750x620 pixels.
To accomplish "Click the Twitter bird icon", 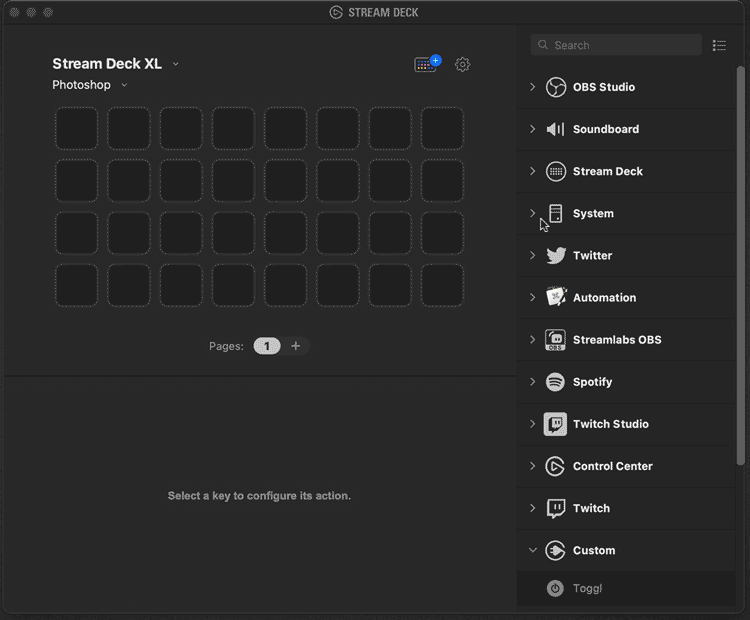I will tap(555, 255).
